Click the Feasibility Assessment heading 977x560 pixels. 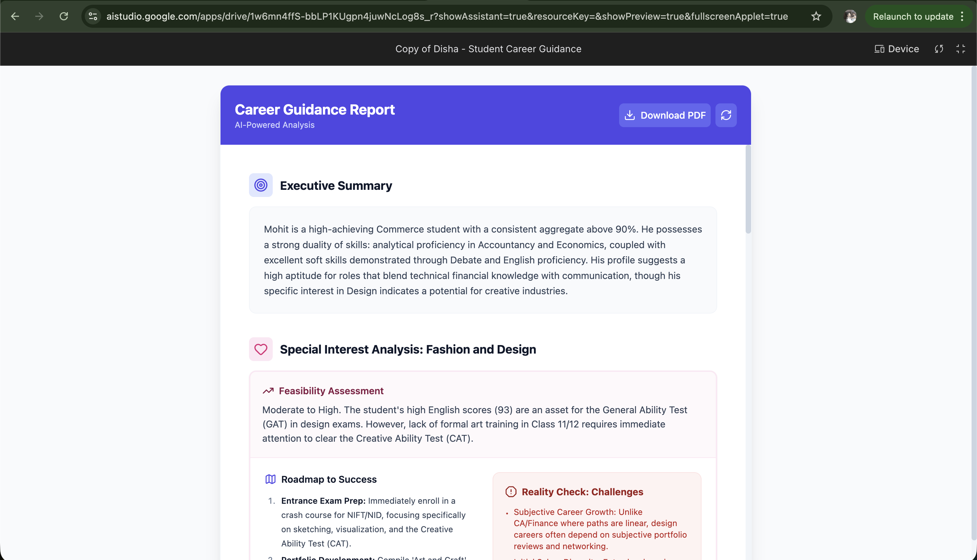coord(331,391)
